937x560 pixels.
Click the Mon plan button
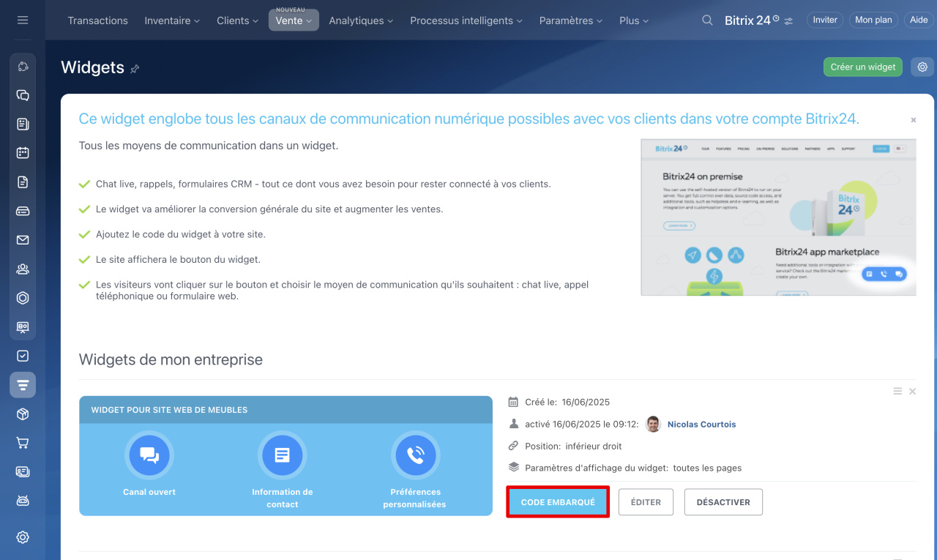pos(873,20)
